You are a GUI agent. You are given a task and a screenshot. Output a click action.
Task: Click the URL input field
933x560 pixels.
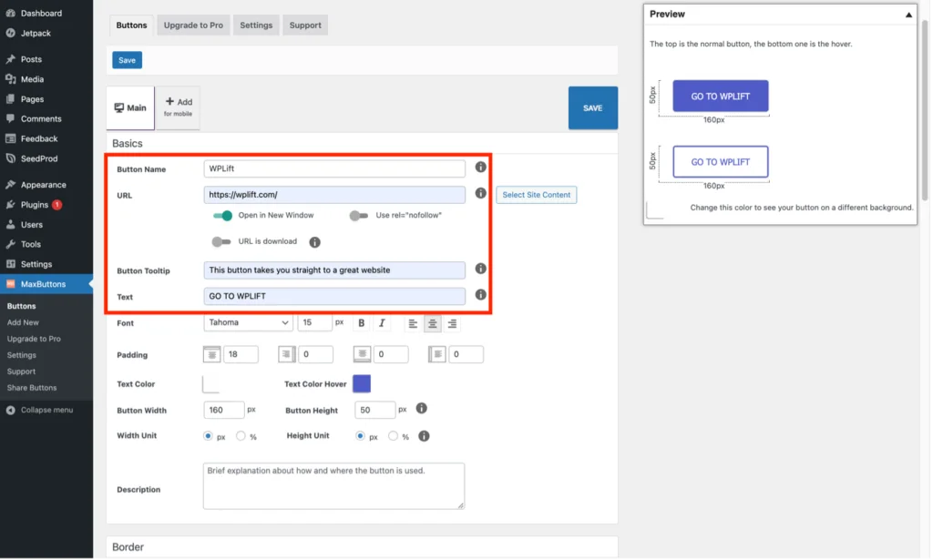click(334, 195)
